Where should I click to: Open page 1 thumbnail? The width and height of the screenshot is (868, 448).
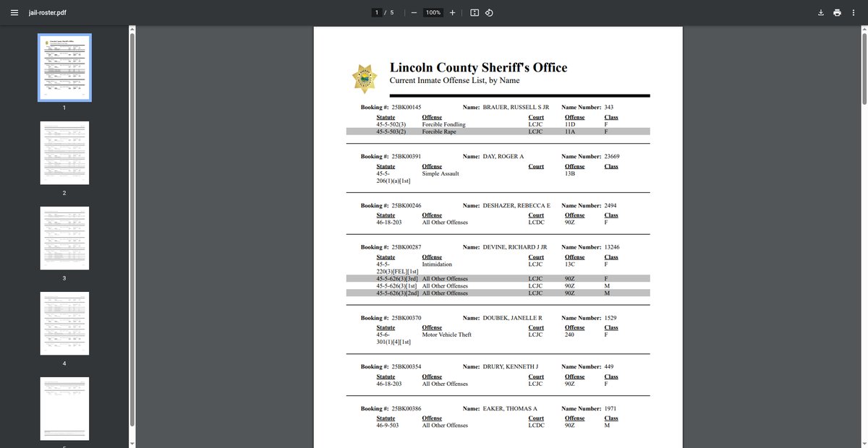click(64, 67)
